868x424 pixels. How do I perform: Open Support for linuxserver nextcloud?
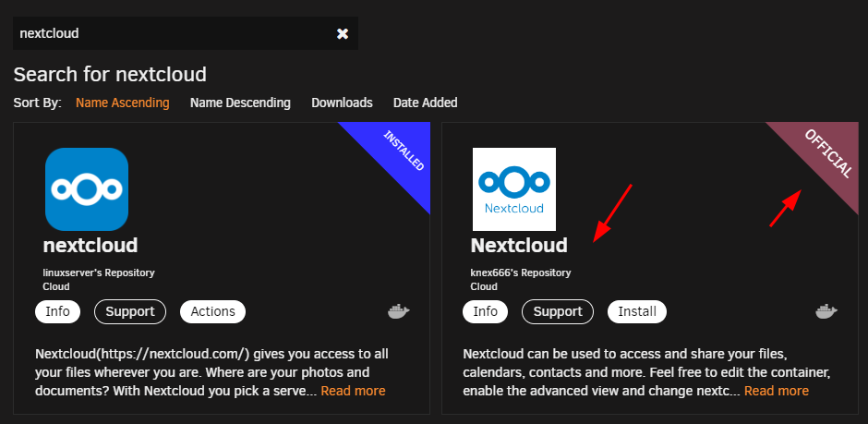click(x=130, y=311)
